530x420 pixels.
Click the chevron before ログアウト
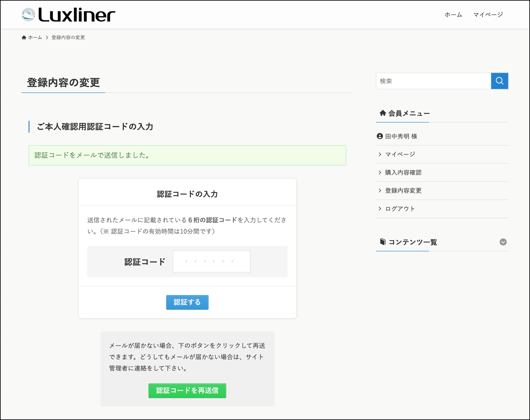pyautogui.click(x=380, y=209)
